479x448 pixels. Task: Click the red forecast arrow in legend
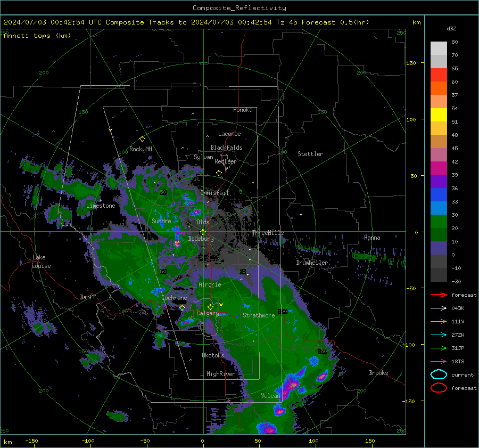pyautogui.click(x=439, y=295)
